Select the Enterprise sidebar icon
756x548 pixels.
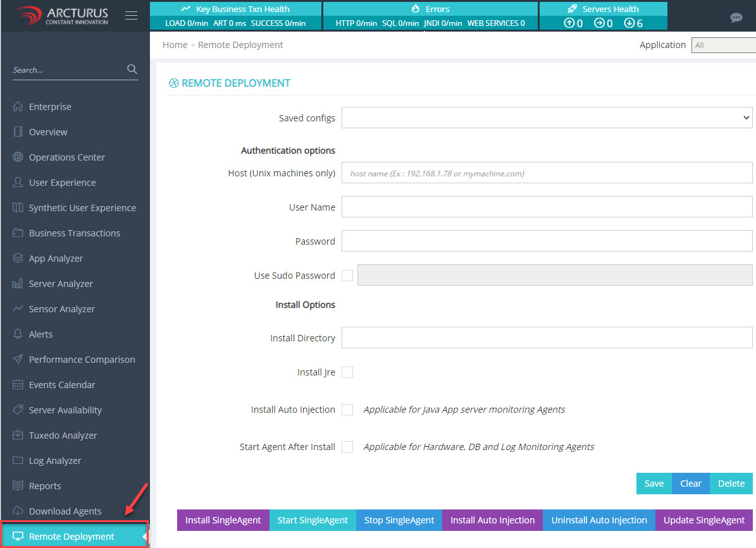tap(17, 106)
